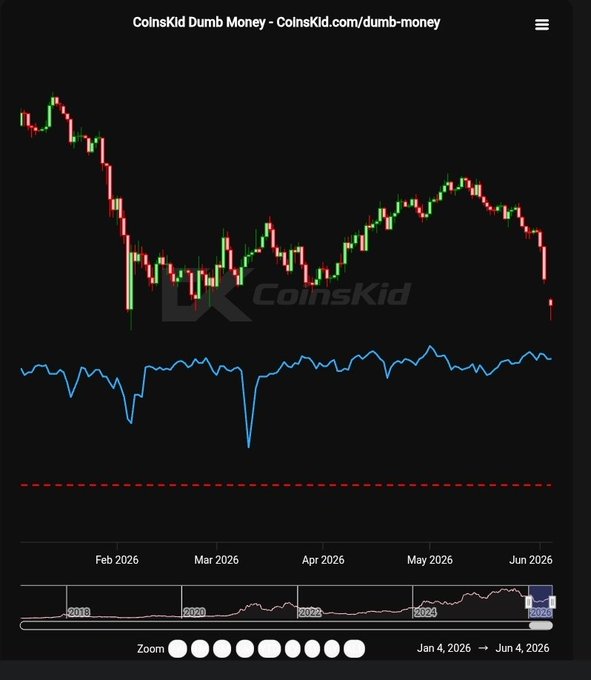Click the navigator's right range handle
The height and width of the screenshot is (680, 591).
coord(552,602)
